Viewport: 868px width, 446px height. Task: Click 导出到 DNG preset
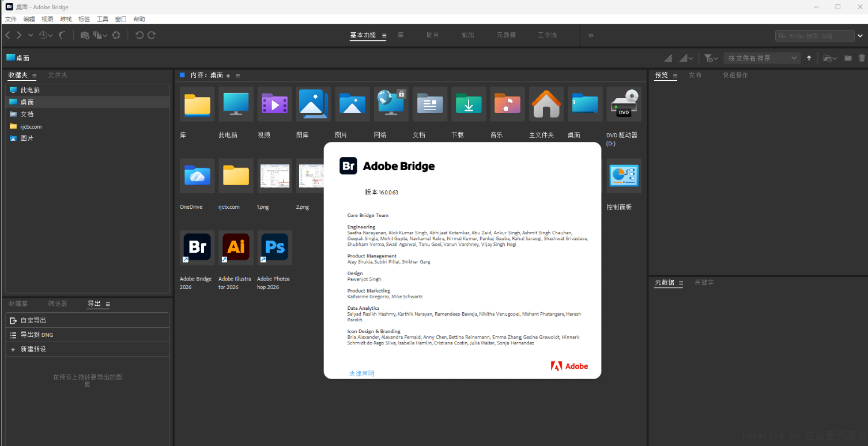[88, 335]
